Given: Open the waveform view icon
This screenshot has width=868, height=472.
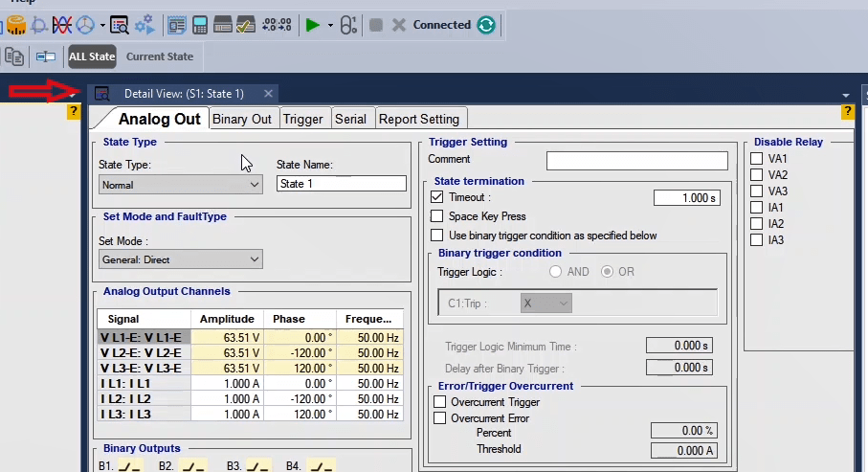Looking at the screenshot, I should point(62,25).
